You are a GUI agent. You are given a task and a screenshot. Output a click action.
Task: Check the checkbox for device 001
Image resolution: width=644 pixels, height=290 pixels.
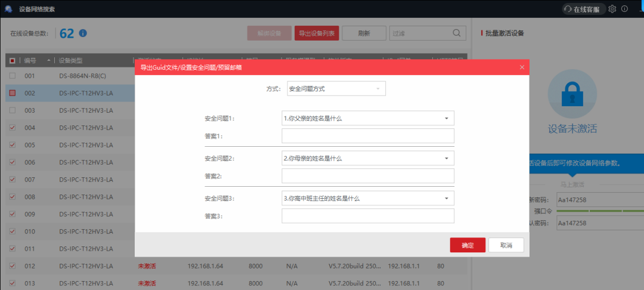(13, 76)
